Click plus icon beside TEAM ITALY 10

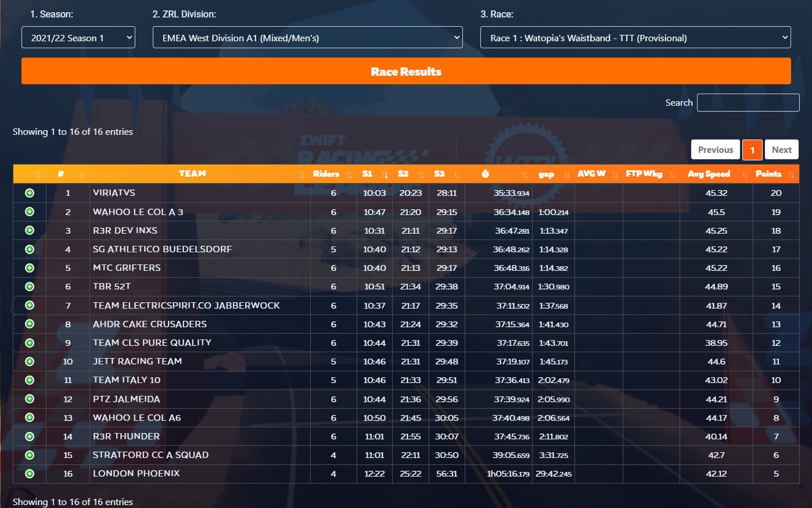click(30, 380)
